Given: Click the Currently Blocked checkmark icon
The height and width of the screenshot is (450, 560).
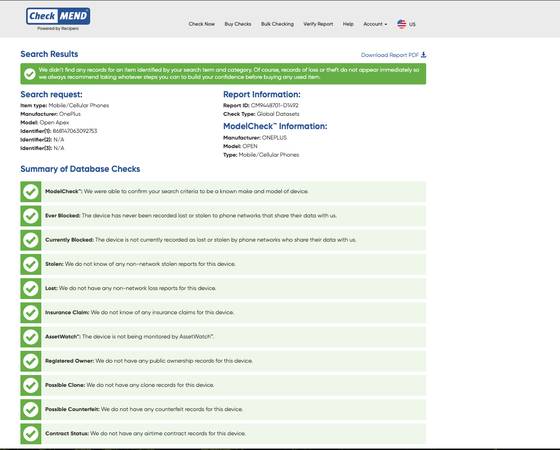Looking at the screenshot, I should 31,240.
